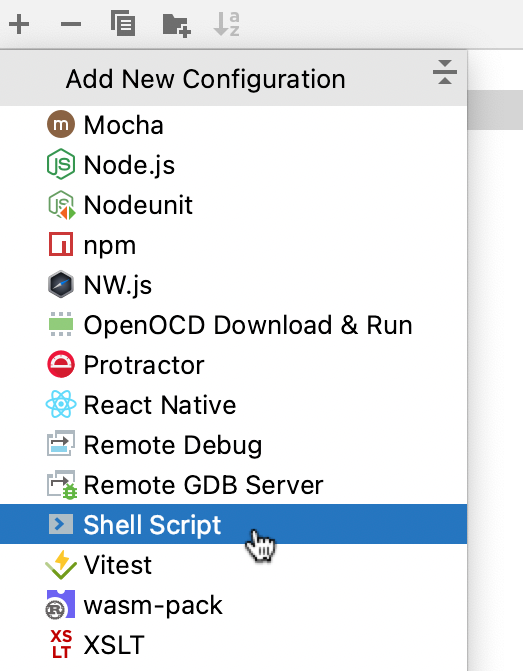Image resolution: width=523 pixels, height=671 pixels.
Task: Select Remote GDB Server entry
Action: click(x=233, y=484)
